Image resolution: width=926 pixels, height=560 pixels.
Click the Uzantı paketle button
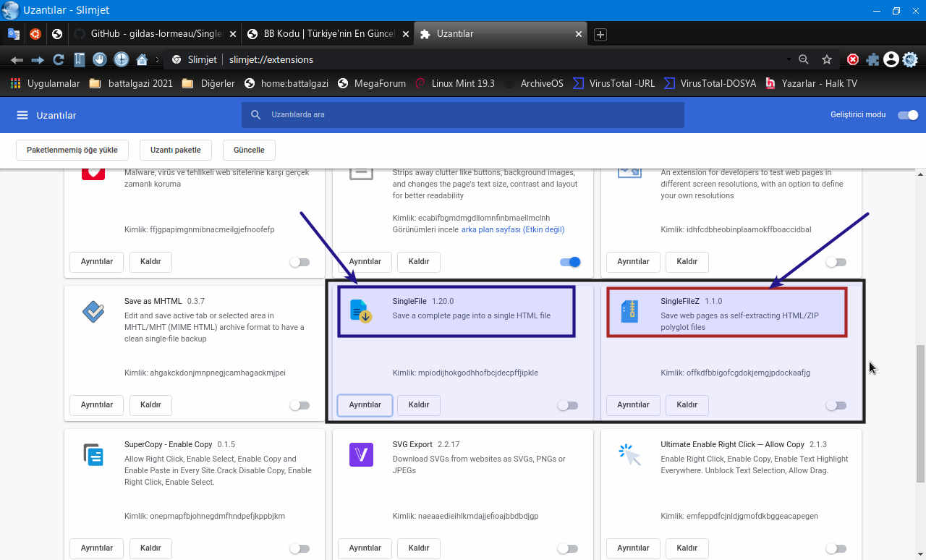175,150
